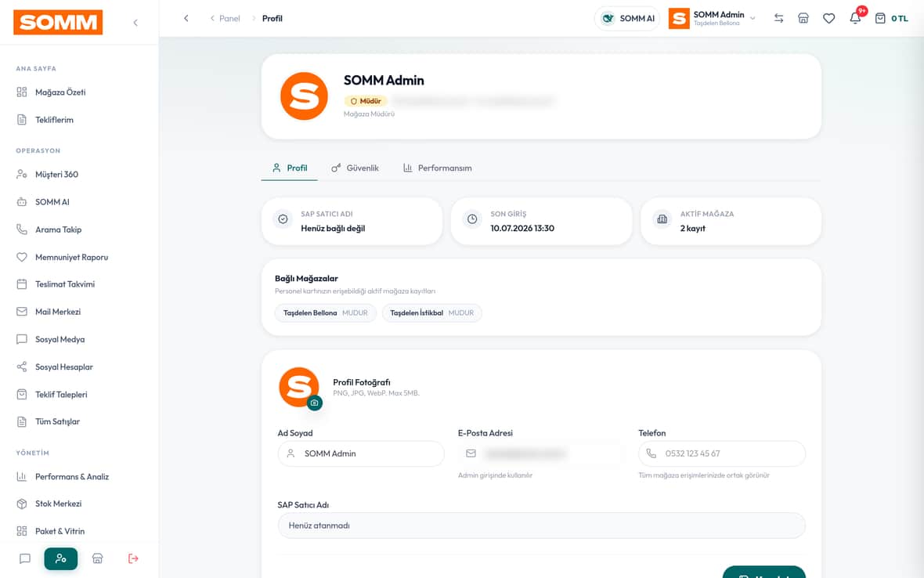Click the Müdür role badge
Screen dimensions: 924x578
366,101
